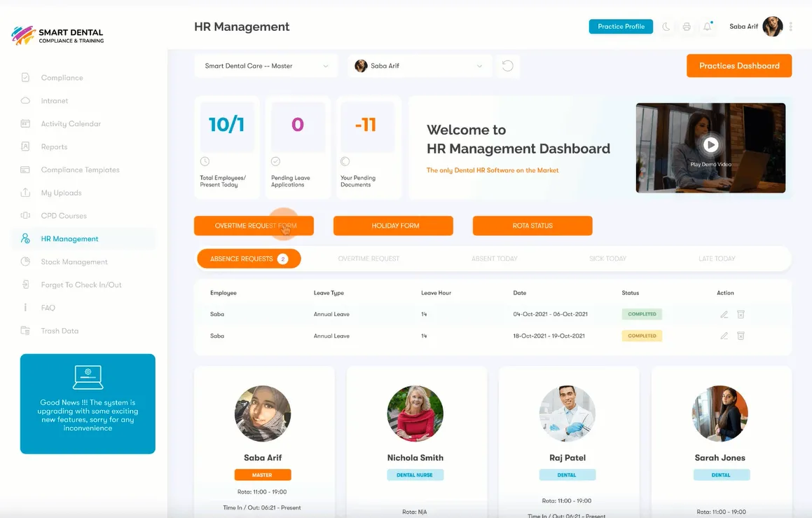
Task: Edit the 04-Oct-2021 leave request
Action: pyautogui.click(x=724, y=315)
